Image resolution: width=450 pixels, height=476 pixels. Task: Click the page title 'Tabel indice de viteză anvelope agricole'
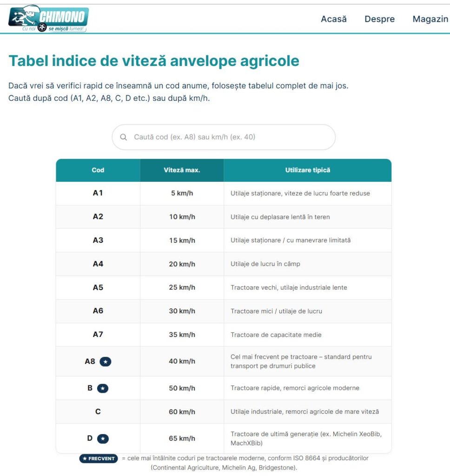(x=154, y=61)
